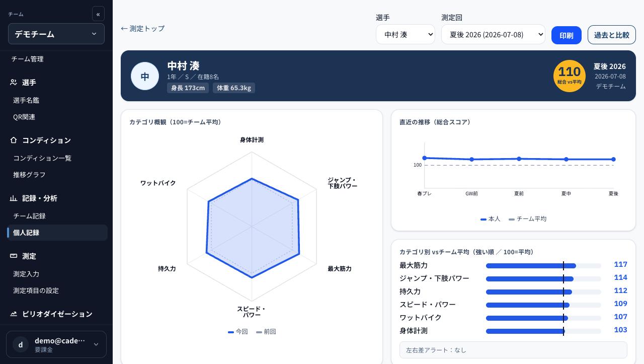Screen dimensions: 644x364
Task: Click the 持久力 radar axis label
Action: tap(167, 269)
